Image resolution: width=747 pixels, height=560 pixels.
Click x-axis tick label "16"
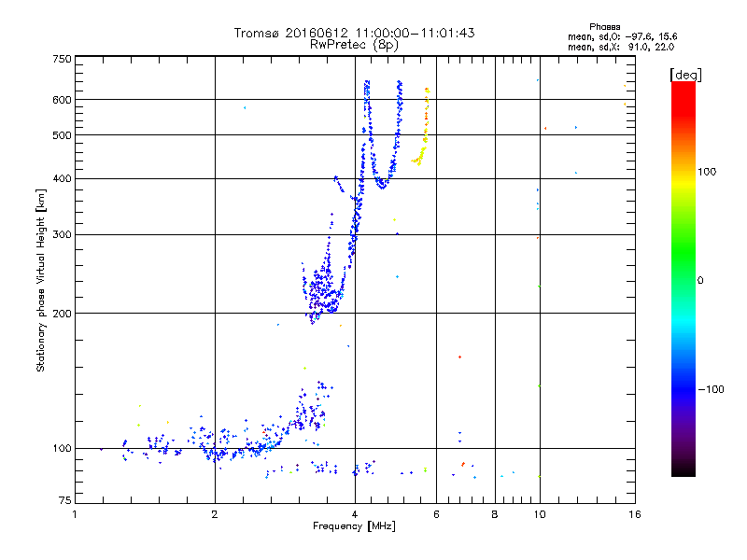(x=635, y=514)
